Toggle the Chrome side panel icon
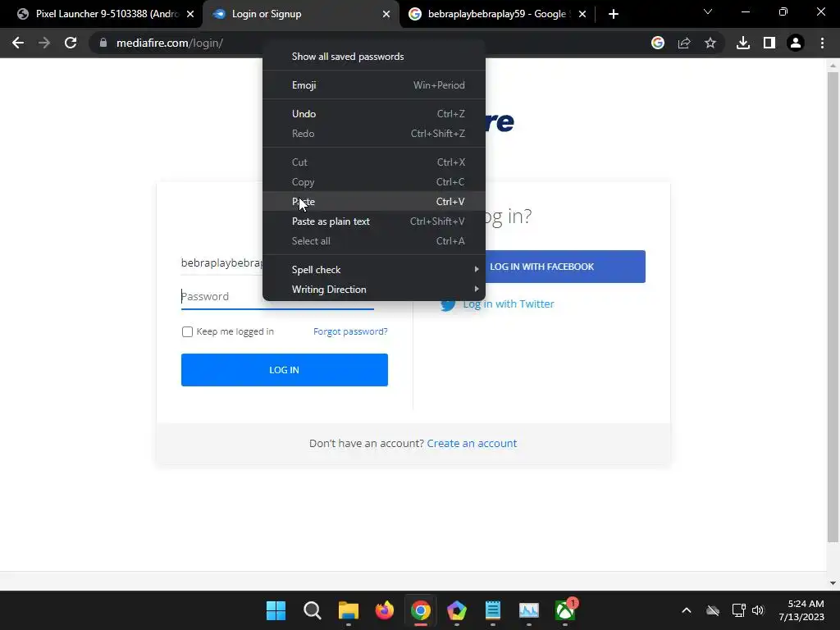 [x=769, y=43]
